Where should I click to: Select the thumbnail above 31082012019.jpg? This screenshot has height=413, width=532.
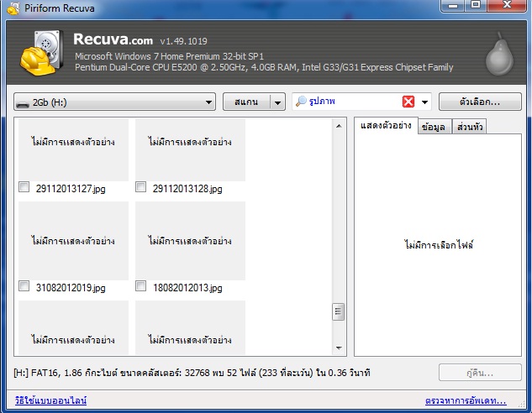(73, 241)
